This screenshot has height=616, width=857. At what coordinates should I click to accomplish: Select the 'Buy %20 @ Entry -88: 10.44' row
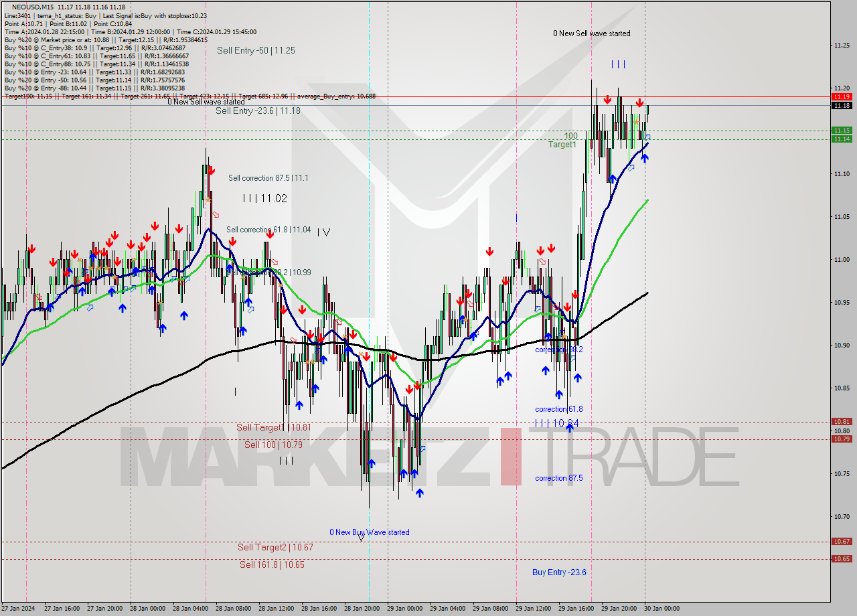pos(94,88)
